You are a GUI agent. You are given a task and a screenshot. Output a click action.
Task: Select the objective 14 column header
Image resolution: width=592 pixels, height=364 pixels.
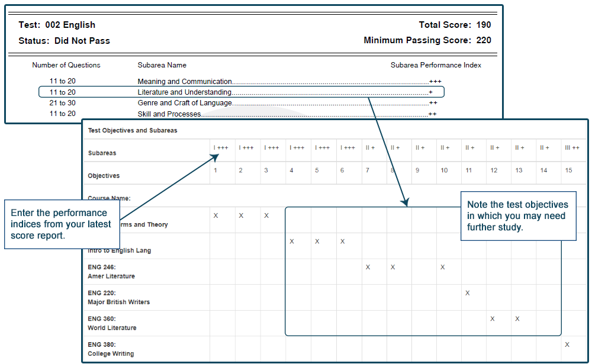[543, 170]
